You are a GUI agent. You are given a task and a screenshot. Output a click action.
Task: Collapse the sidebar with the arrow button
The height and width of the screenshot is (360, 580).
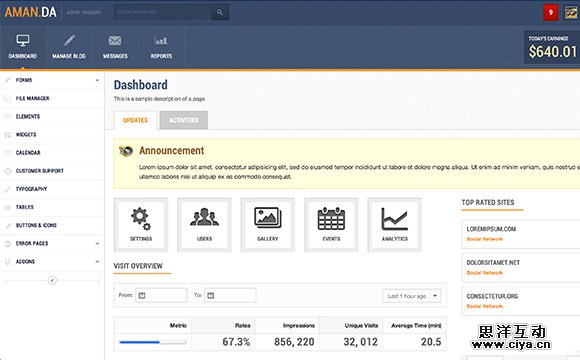(52, 280)
